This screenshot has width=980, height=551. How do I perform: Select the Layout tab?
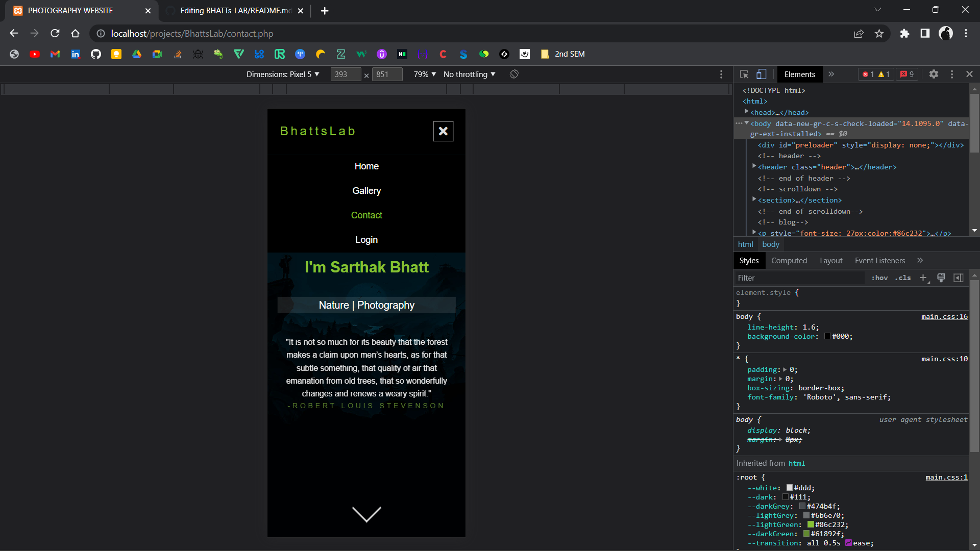point(831,261)
